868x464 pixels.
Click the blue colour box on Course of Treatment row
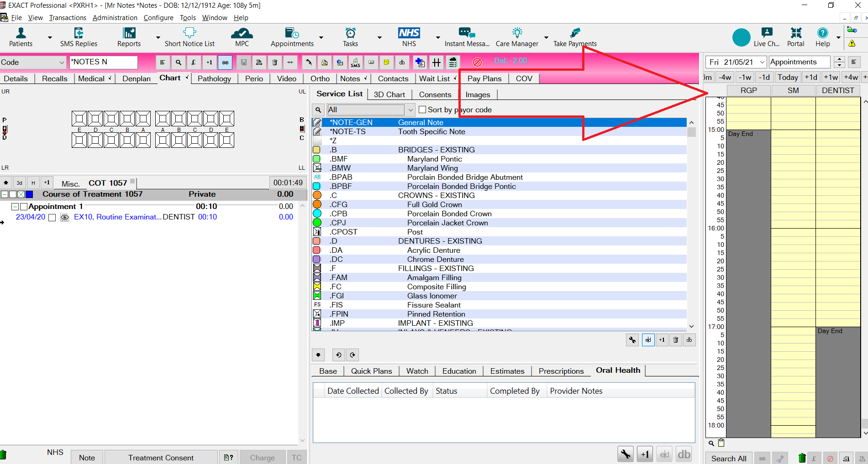[x=29, y=194]
